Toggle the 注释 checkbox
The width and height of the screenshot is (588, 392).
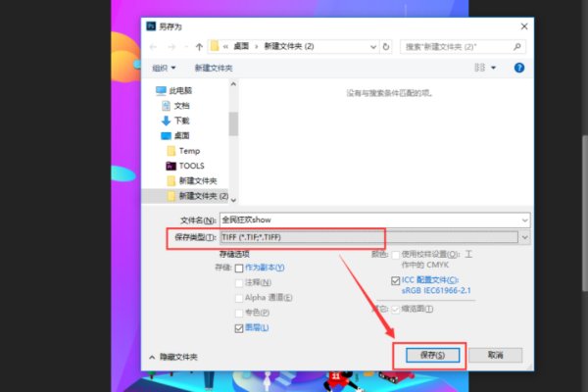point(239,283)
